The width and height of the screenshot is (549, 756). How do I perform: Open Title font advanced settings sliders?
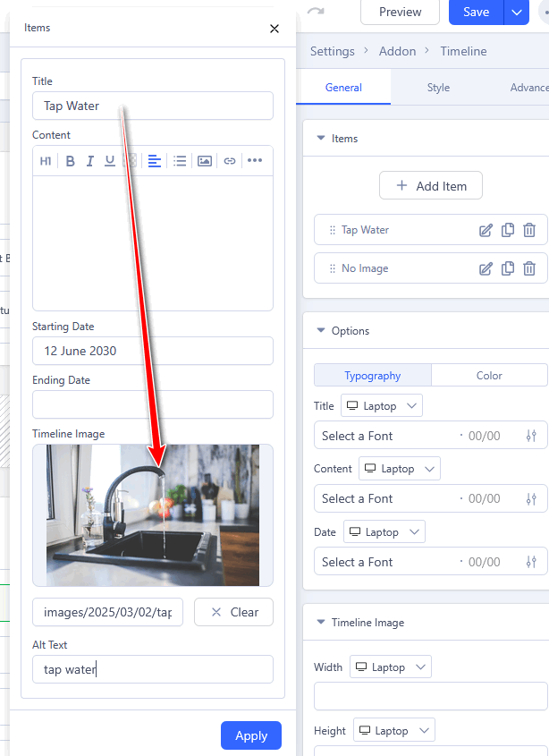531,436
